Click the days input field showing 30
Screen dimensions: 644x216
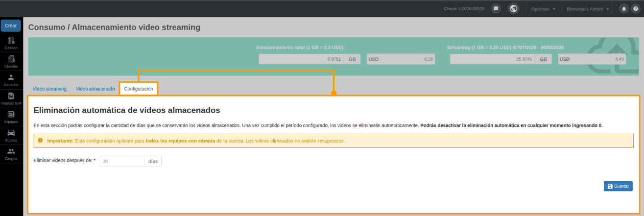(x=122, y=161)
